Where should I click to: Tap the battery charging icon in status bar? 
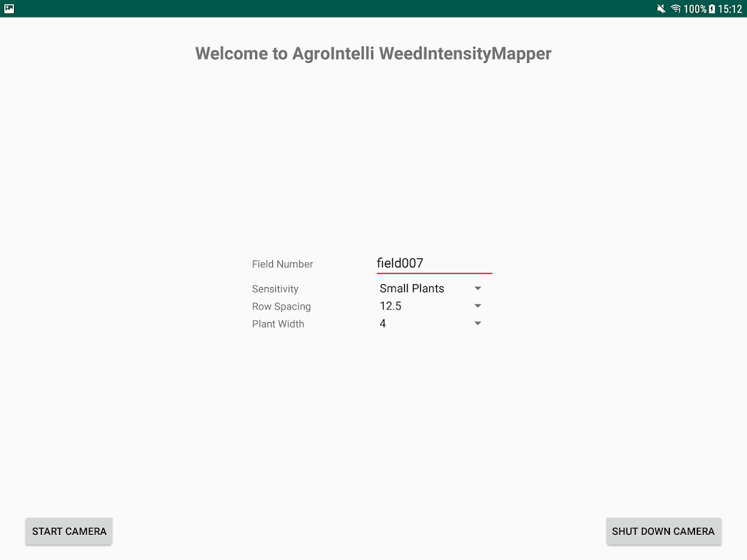coord(712,8)
